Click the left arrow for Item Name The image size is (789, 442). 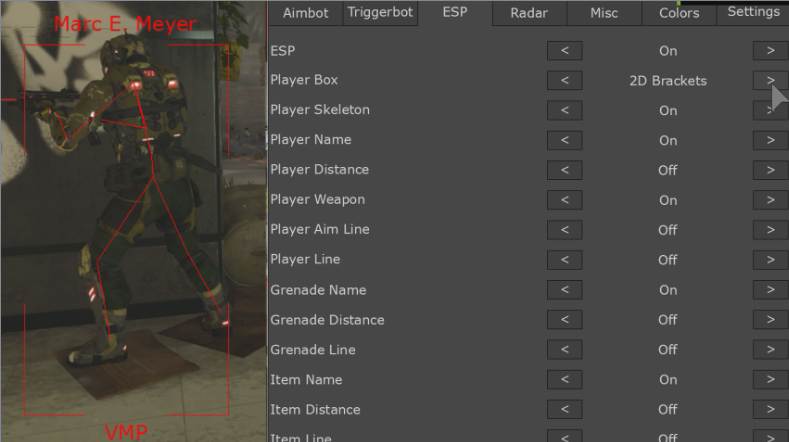(565, 380)
